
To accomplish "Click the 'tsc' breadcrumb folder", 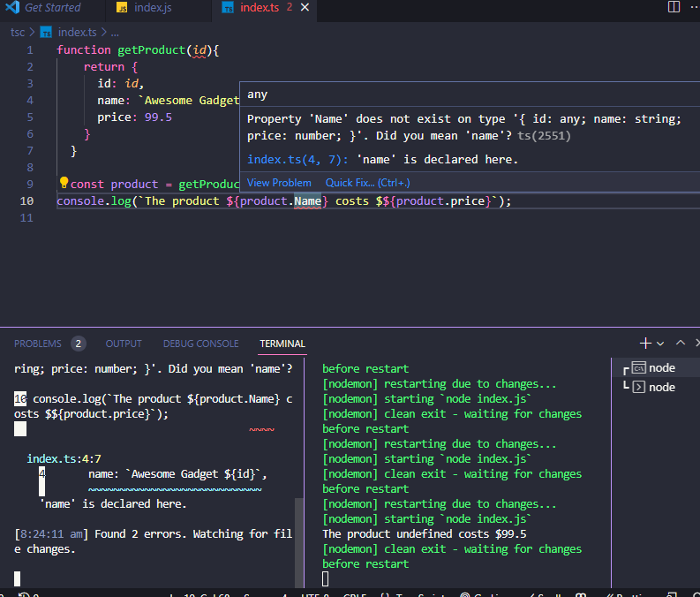I will coord(18,32).
